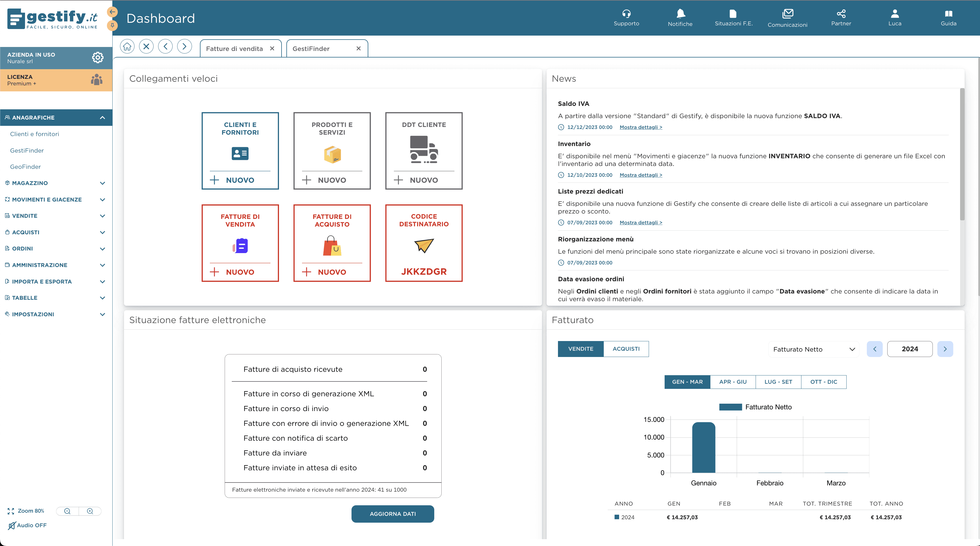980x546 pixels.
Task: Open Comunicazioni envelope icon
Action: click(787, 14)
